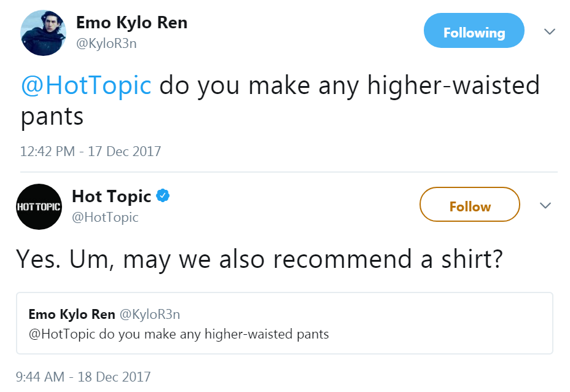Viewport: 570px width, 392px height.
Task: Open the chevron menu beside the Follow button
Action: 545,205
